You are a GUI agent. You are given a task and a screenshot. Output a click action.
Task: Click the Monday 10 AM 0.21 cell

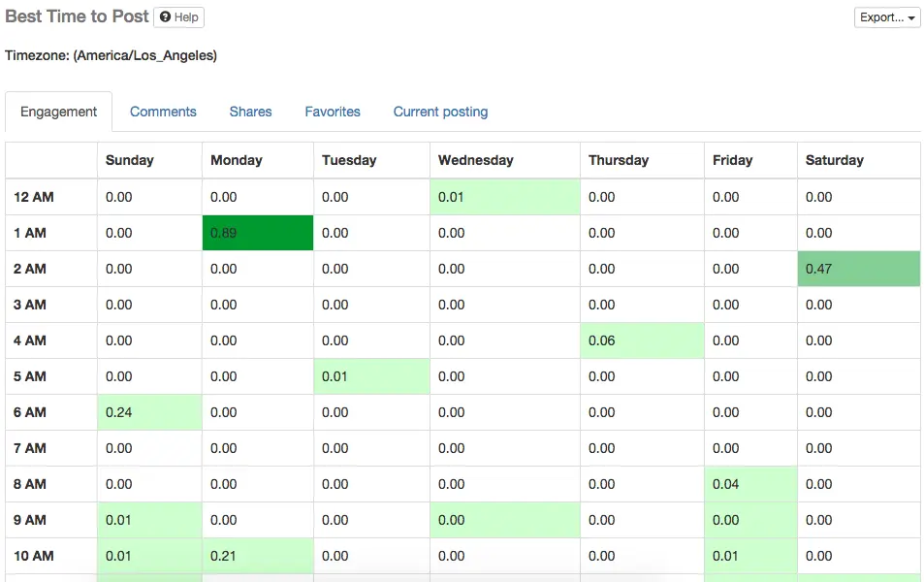258,556
